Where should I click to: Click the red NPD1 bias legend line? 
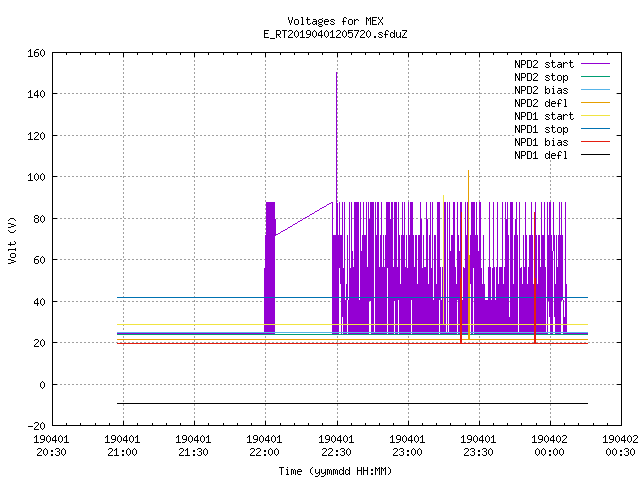596,142
